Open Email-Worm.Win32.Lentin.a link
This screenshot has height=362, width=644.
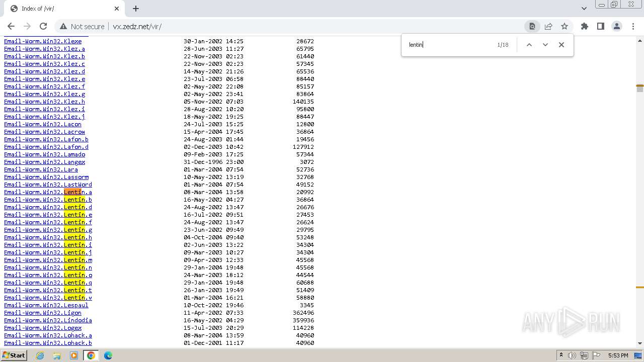pyautogui.click(x=48, y=192)
